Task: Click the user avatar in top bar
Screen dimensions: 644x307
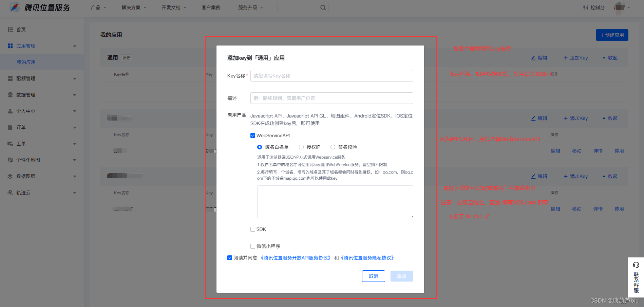Action: 620,7
